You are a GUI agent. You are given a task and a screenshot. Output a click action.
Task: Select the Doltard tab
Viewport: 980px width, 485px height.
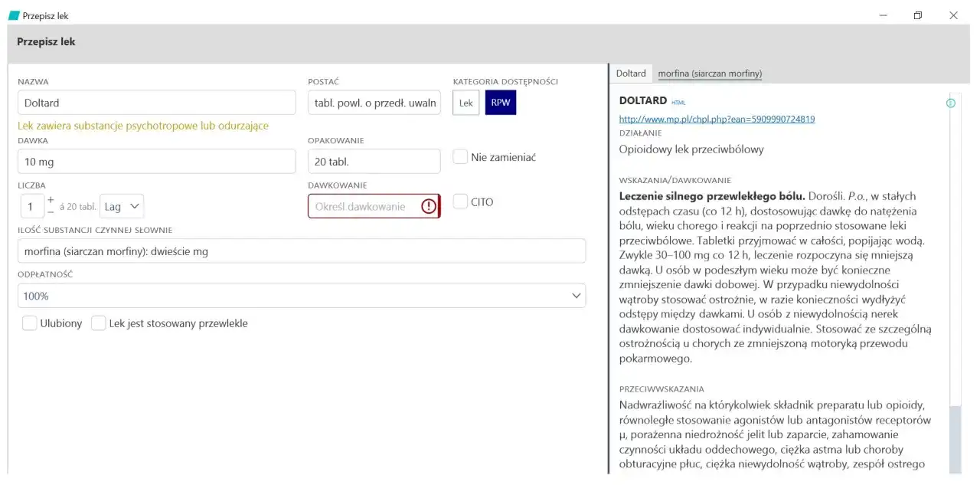coord(630,73)
